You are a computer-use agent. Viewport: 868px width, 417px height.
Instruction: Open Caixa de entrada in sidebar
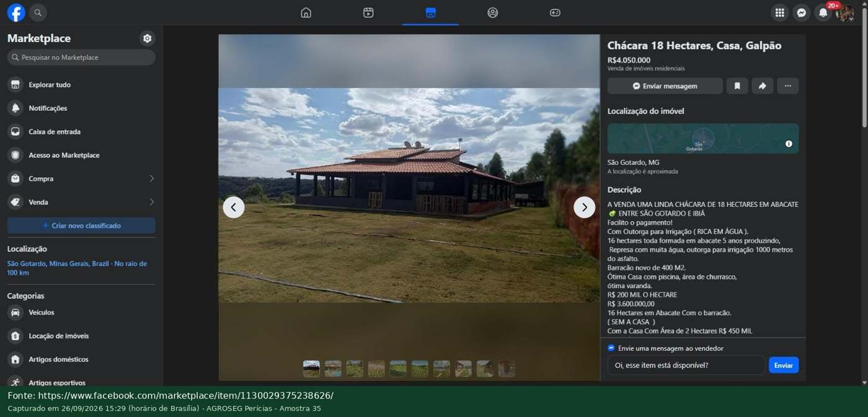click(x=81, y=132)
